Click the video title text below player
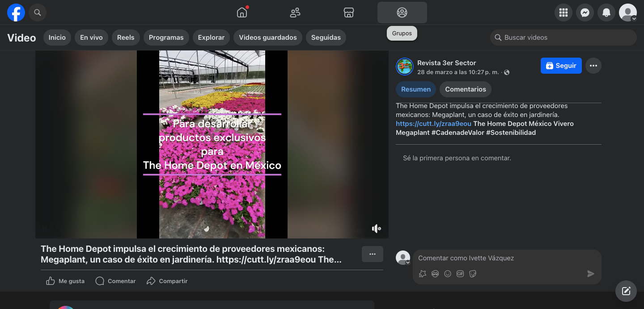The width and height of the screenshot is (644, 309). [x=191, y=254]
